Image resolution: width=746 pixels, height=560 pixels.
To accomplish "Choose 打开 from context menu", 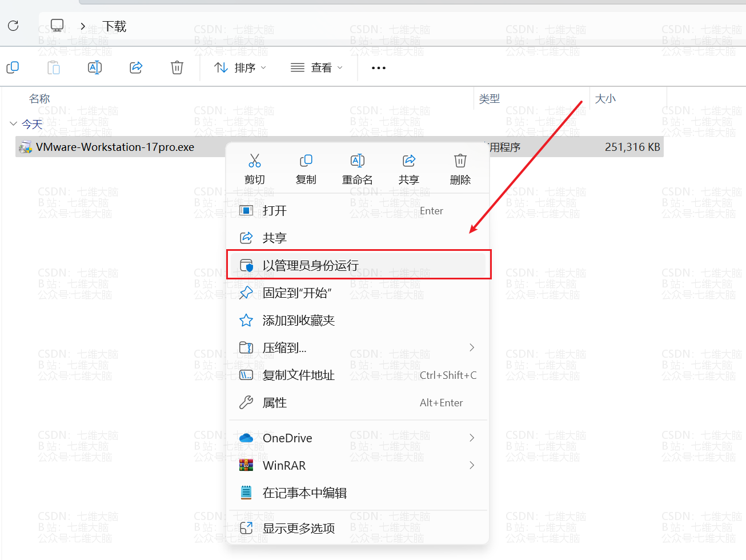I will pos(358,211).
